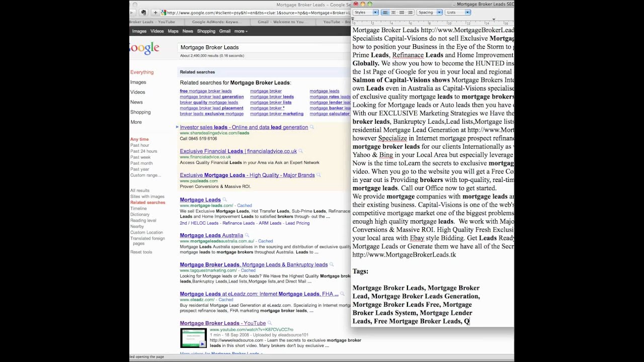Click the Tags: heading in TextEdit document
Screen dimensions: 644x362
[360, 271]
